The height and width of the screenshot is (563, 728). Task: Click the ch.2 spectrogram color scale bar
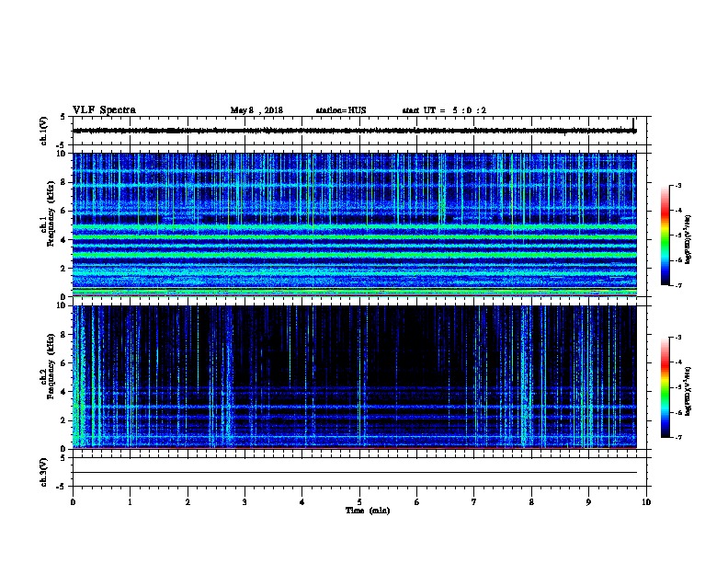pyautogui.click(x=665, y=387)
